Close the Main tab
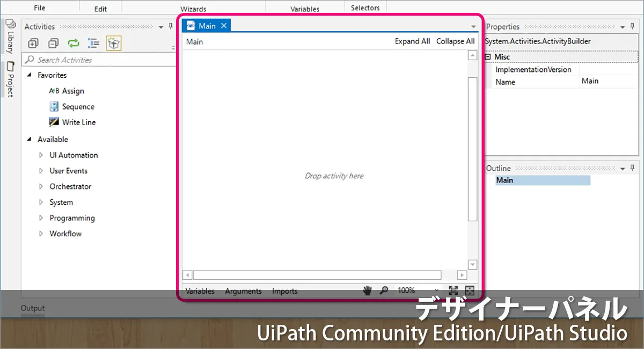The width and height of the screenshot is (644, 349). 224,26
